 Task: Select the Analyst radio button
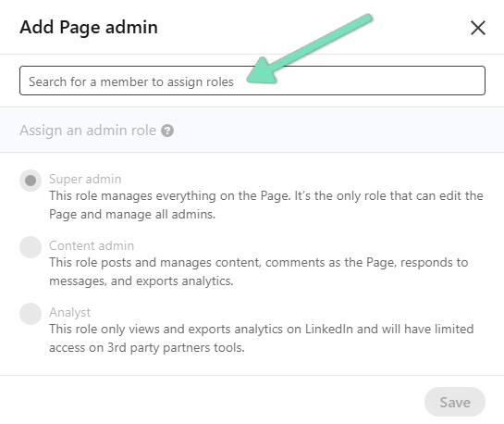tap(31, 314)
